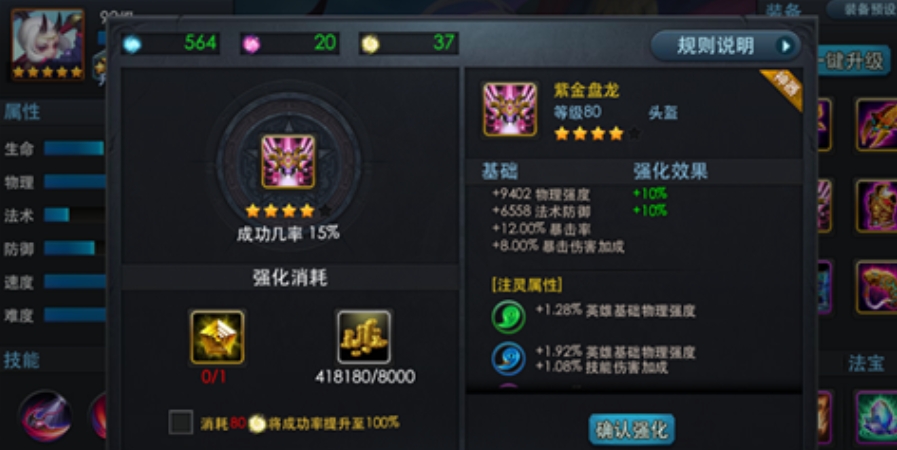Viewport: 897px width, 450px height.
Task: Click the blue gem currency icon
Action: [x=132, y=44]
